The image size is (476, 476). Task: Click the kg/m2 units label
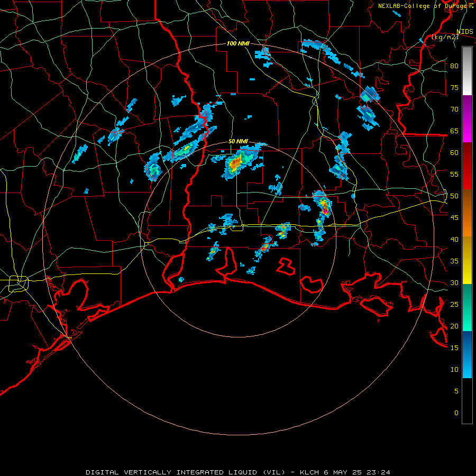click(445, 37)
